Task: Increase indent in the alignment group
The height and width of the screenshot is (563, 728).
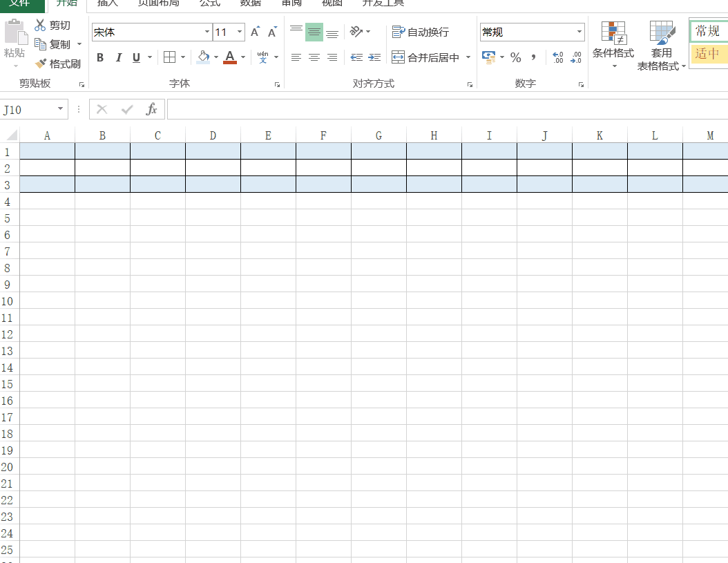Action: (374, 57)
